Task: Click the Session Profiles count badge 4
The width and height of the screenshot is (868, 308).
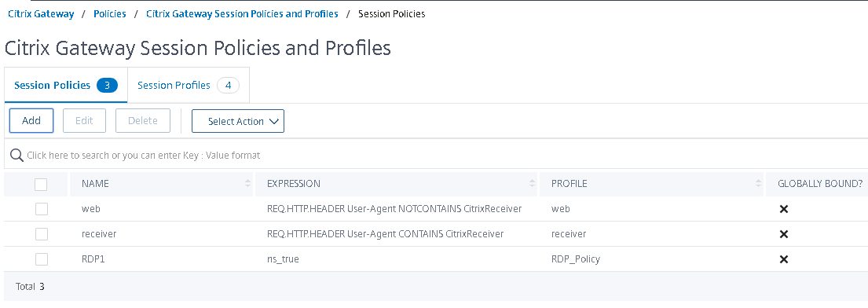Action: coord(228,86)
